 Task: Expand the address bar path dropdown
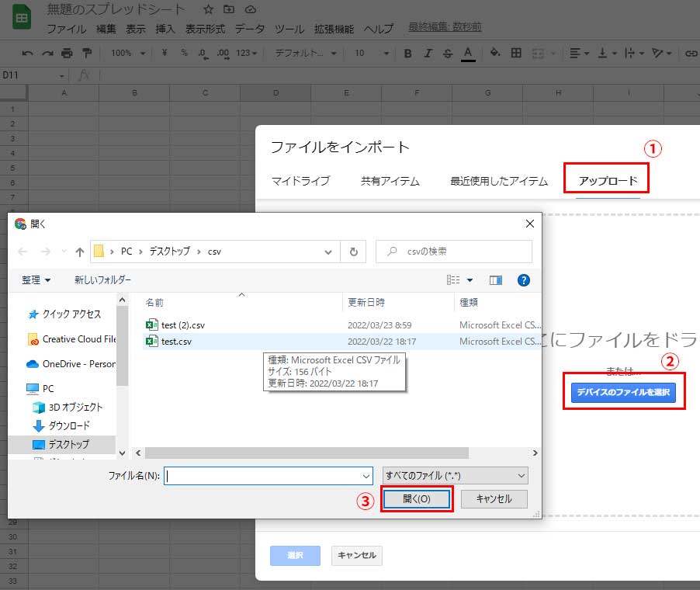point(328,252)
